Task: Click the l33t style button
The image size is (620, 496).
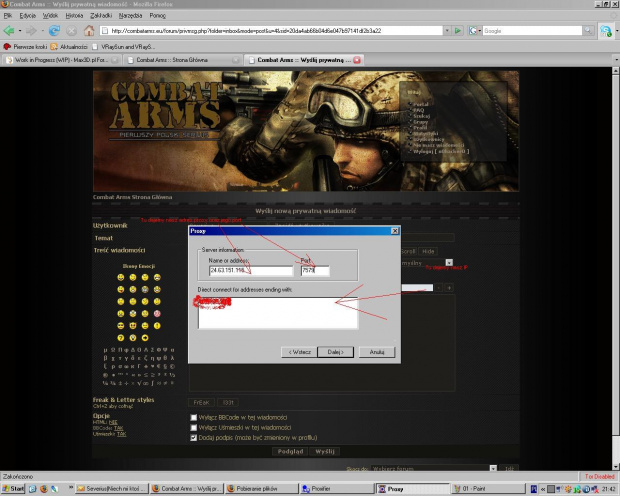Action: [x=228, y=403]
